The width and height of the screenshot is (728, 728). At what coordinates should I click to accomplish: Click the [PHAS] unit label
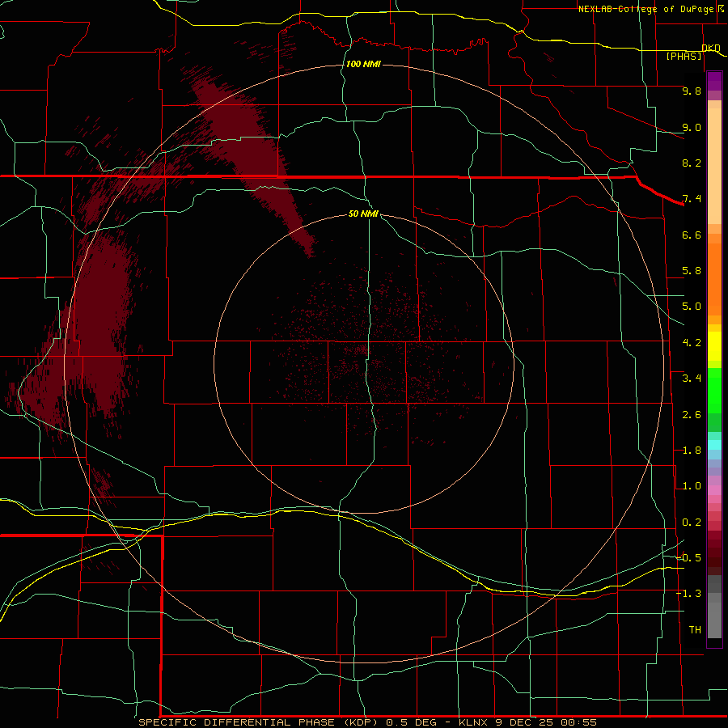[x=684, y=56]
